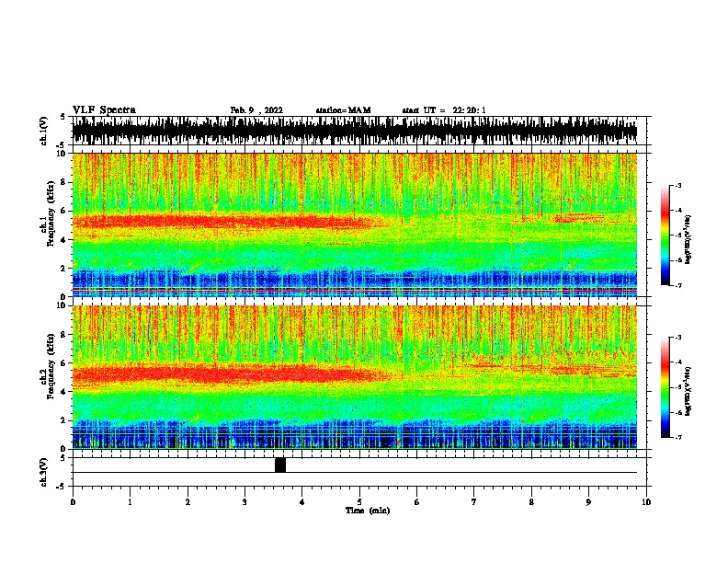Click the black pulse marker in ch.3
The width and height of the screenshot is (728, 563).
280,465
